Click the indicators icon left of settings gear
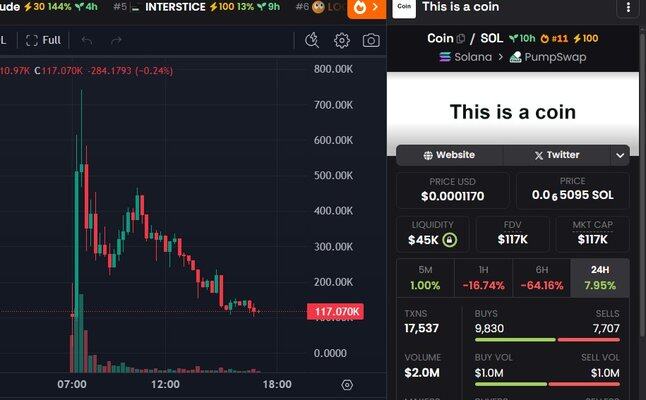Viewport: 646px width, 400px height. coord(312,41)
